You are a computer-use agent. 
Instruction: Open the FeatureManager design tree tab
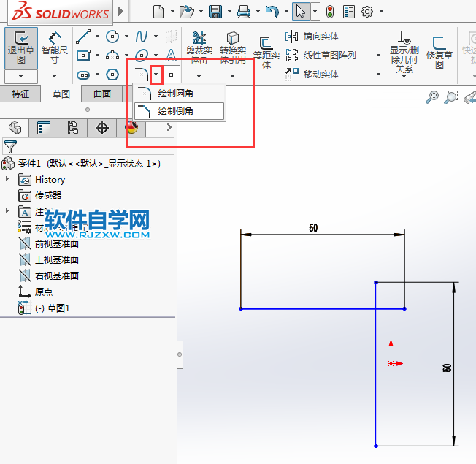(15, 128)
